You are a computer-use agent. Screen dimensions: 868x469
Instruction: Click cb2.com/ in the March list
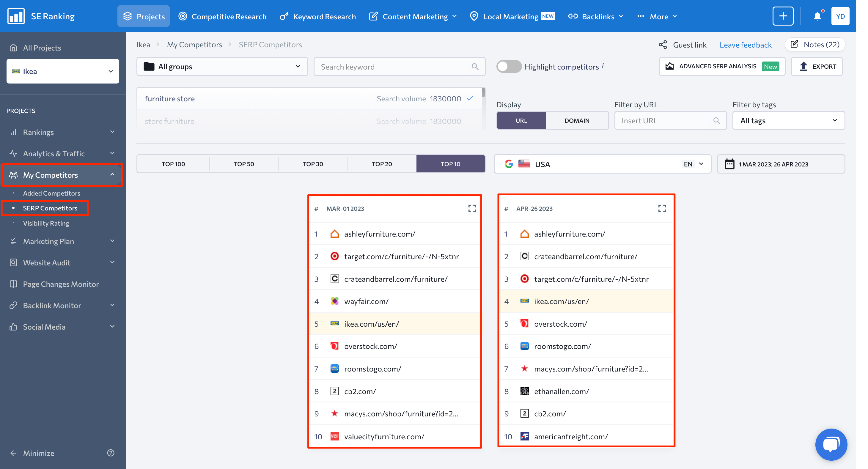(360, 391)
